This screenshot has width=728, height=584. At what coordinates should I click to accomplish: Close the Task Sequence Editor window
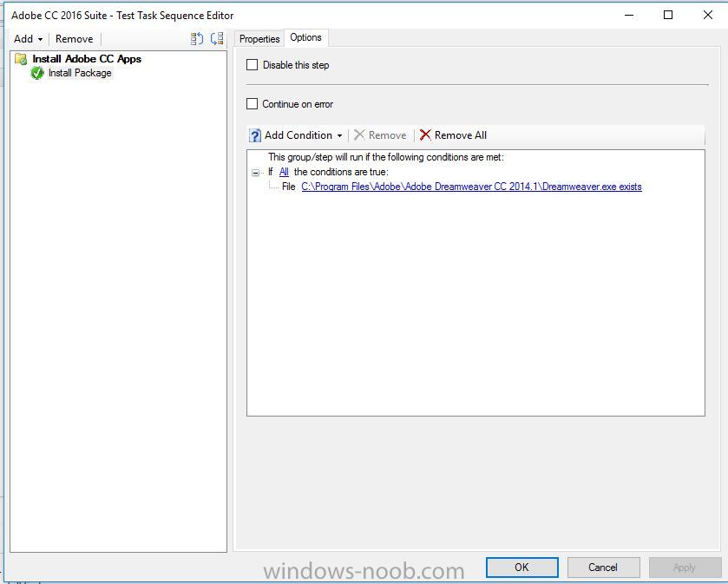(707, 15)
